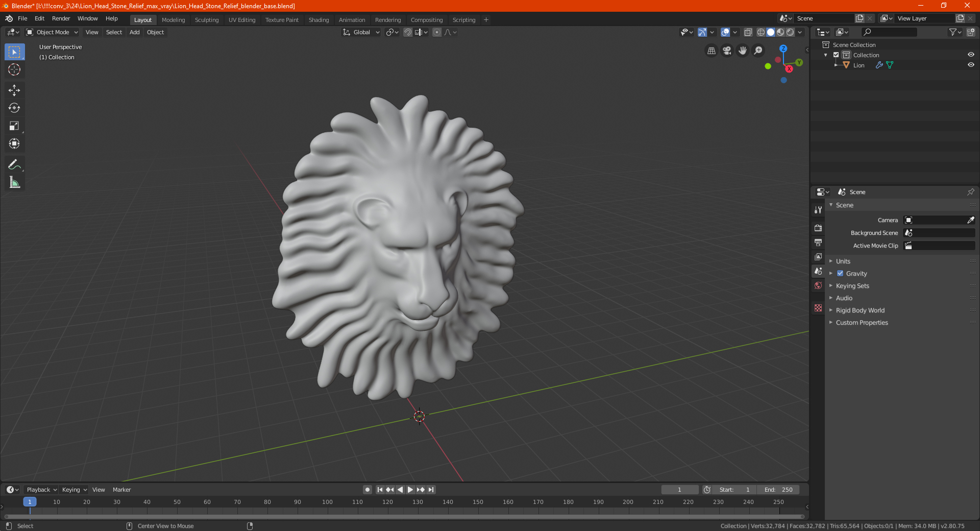The width and height of the screenshot is (980, 531).
Task: Select the Annotate tool
Action: pyautogui.click(x=14, y=164)
